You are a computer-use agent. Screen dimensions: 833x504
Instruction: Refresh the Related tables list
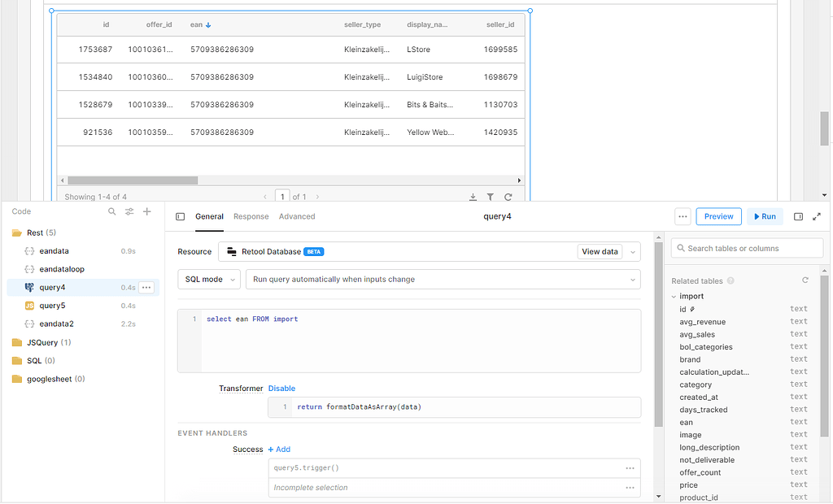(x=805, y=280)
